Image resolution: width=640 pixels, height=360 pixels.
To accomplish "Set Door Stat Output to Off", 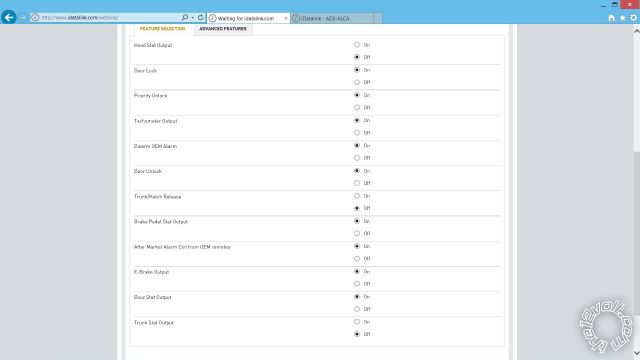I will (x=357, y=309).
